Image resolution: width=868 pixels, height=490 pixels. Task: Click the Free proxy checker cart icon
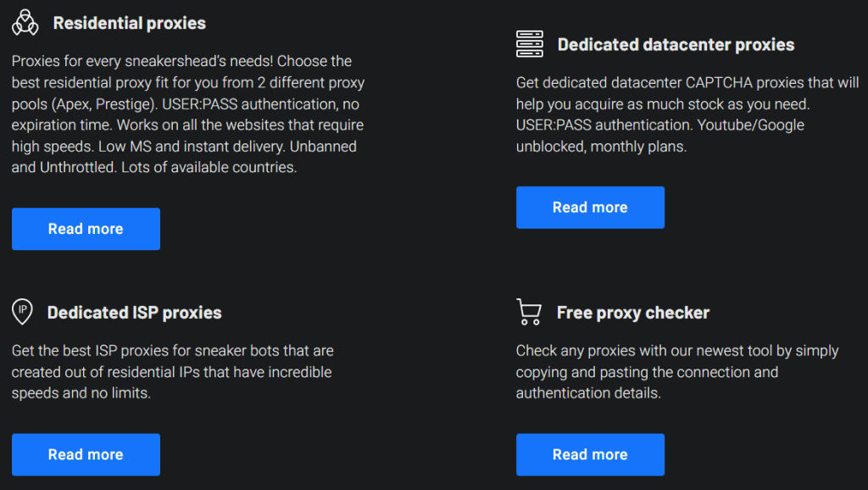529,312
